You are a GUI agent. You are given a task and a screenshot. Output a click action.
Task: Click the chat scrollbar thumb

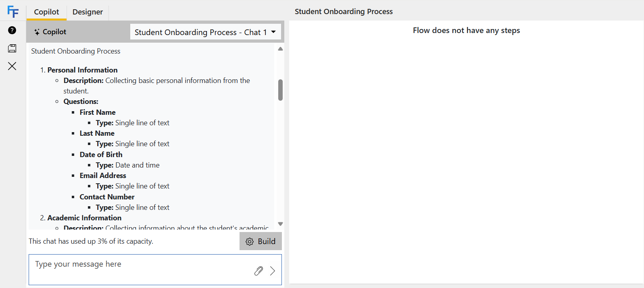click(280, 90)
